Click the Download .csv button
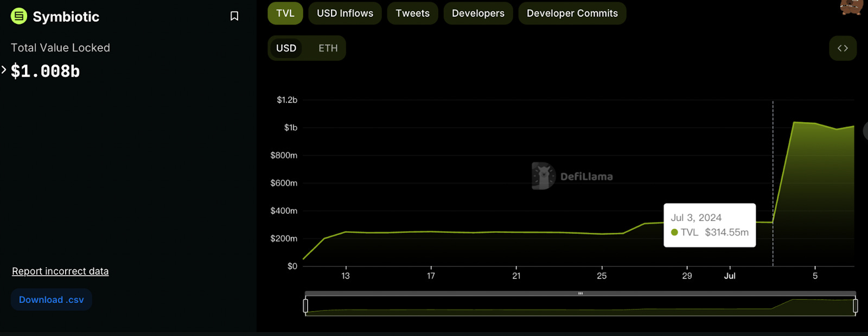This screenshot has width=868, height=336. point(52,300)
